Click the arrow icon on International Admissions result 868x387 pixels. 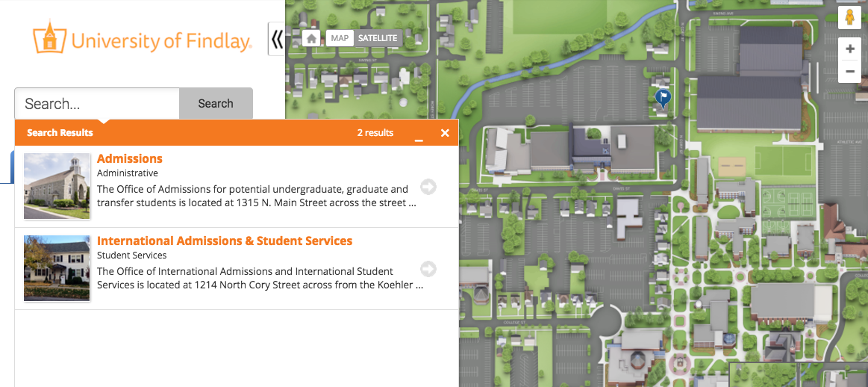pyautogui.click(x=428, y=269)
